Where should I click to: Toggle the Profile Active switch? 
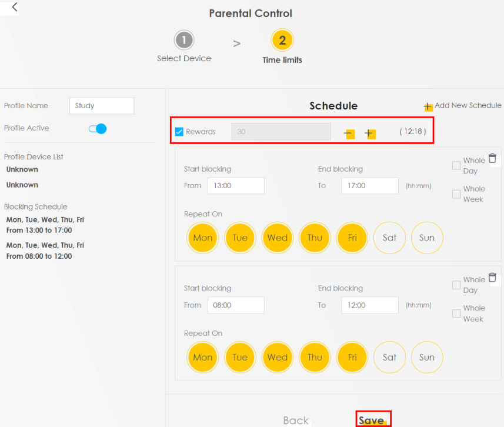[x=98, y=129]
